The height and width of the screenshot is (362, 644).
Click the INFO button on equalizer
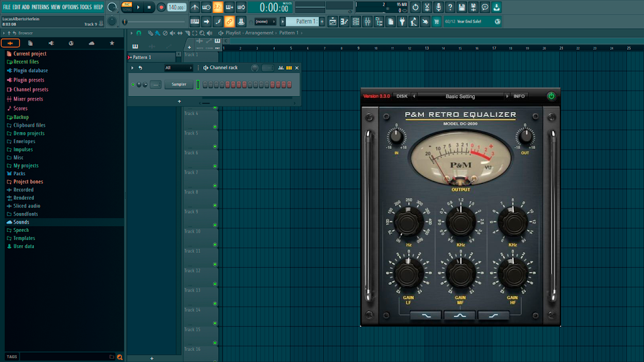(x=519, y=96)
